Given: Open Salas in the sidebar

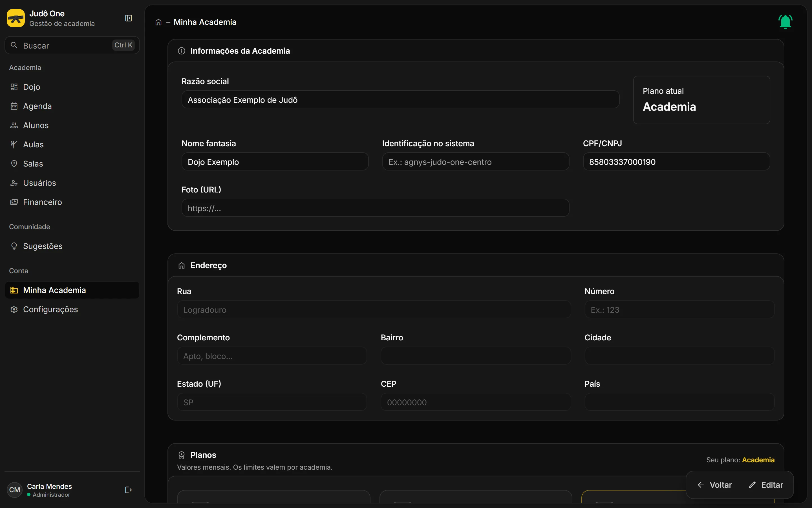Looking at the screenshot, I should 72,164.
